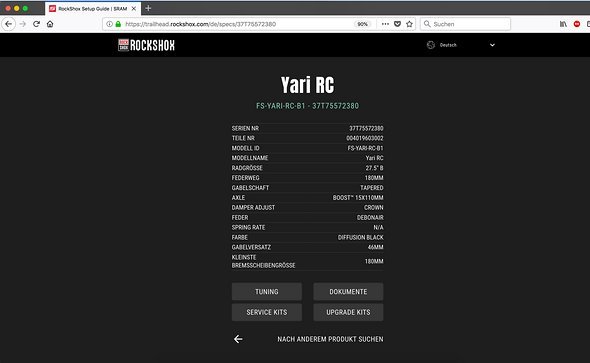
Task: Save page to Pocket icon
Action: [x=397, y=24]
